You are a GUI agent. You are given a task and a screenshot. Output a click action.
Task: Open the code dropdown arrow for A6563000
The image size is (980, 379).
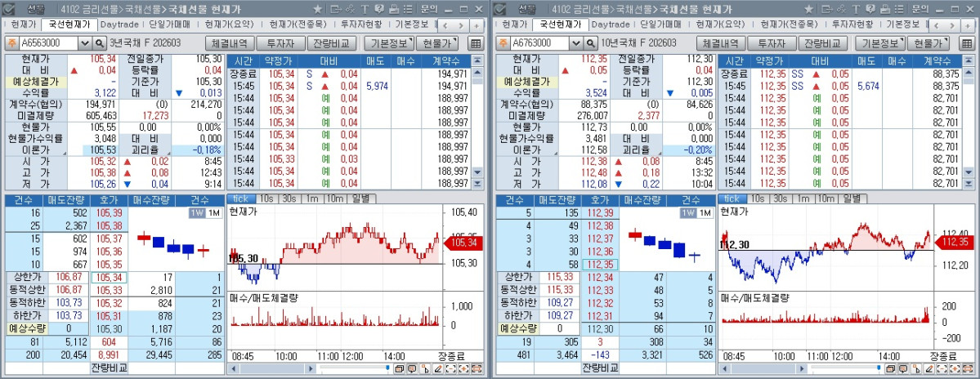85,43
